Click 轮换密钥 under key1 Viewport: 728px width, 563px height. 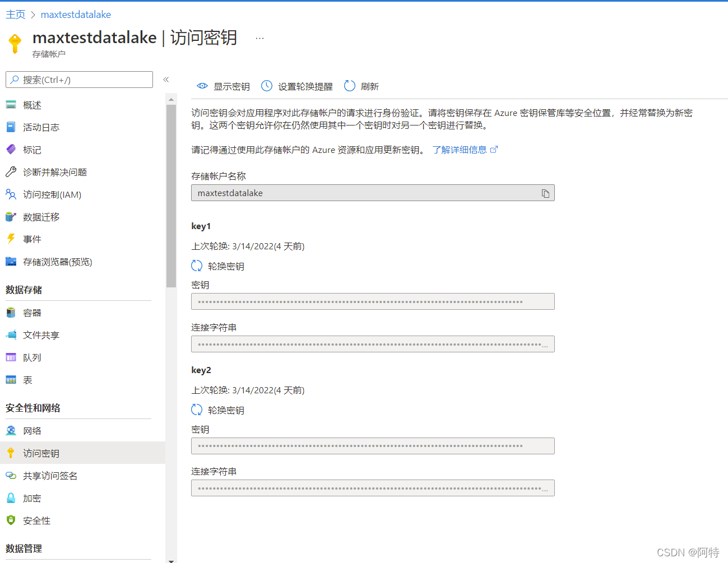[226, 266]
